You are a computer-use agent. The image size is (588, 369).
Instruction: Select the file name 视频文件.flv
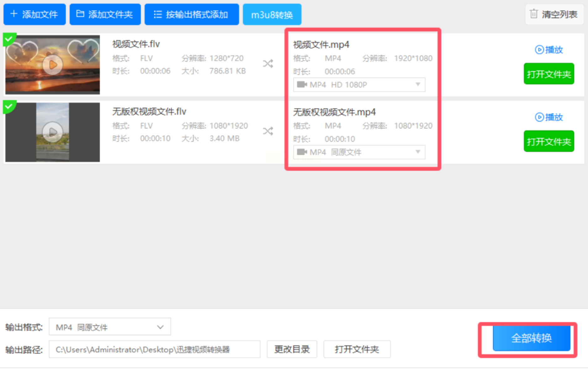point(136,44)
